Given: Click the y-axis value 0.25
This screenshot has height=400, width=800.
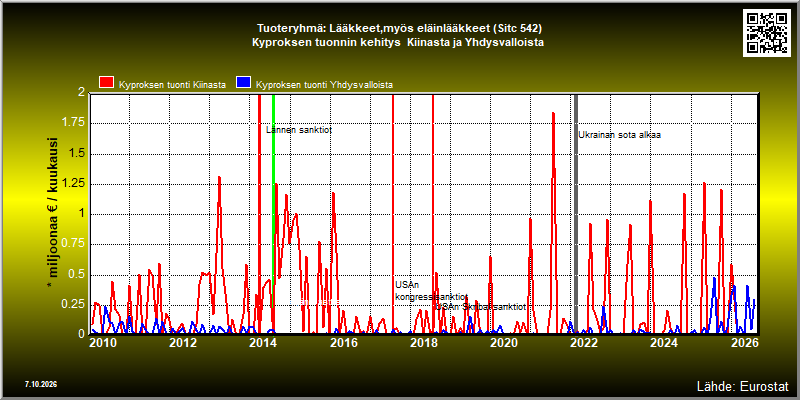Looking at the screenshot, I should 74,304.
